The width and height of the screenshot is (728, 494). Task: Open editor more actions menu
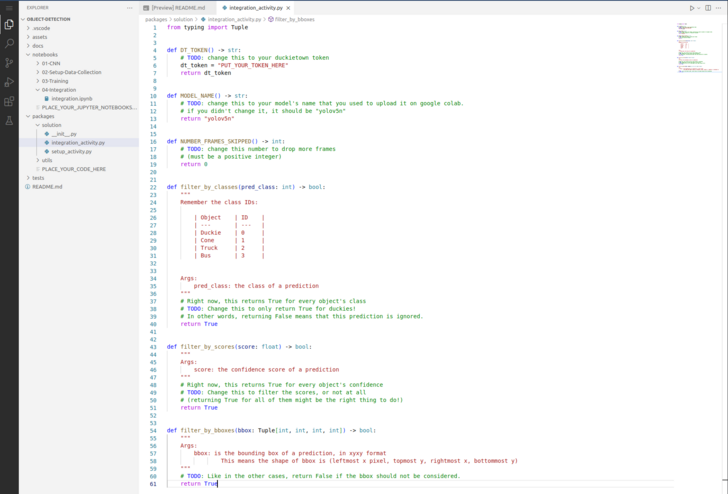[x=719, y=8]
